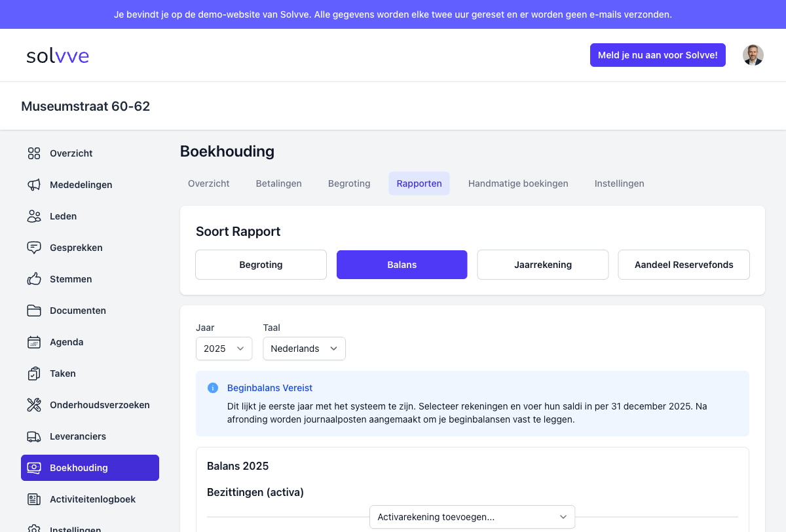Screen dimensions: 786x532
Task: Expand the Activarekening toevoegen dropdown
Action: click(472, 517)
